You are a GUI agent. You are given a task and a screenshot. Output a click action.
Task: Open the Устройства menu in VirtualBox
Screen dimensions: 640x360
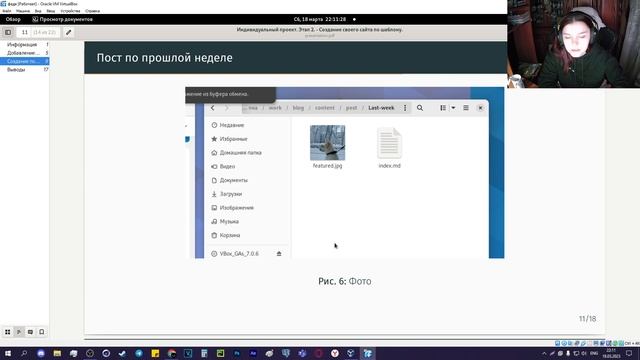click(70, 11)
